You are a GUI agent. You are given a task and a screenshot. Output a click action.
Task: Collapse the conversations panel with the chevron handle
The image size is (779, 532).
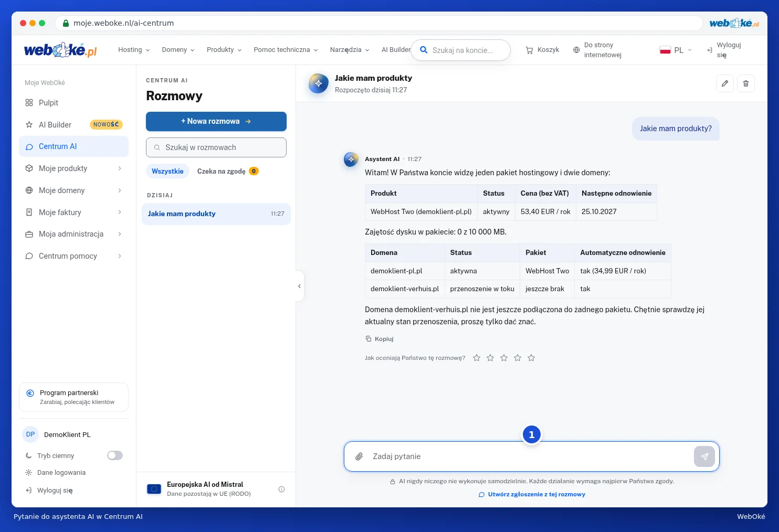300,286
